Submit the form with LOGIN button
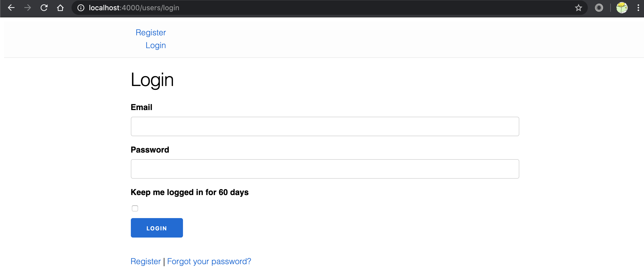The height and width of the screenshot is (279, 644). [157, 228]
